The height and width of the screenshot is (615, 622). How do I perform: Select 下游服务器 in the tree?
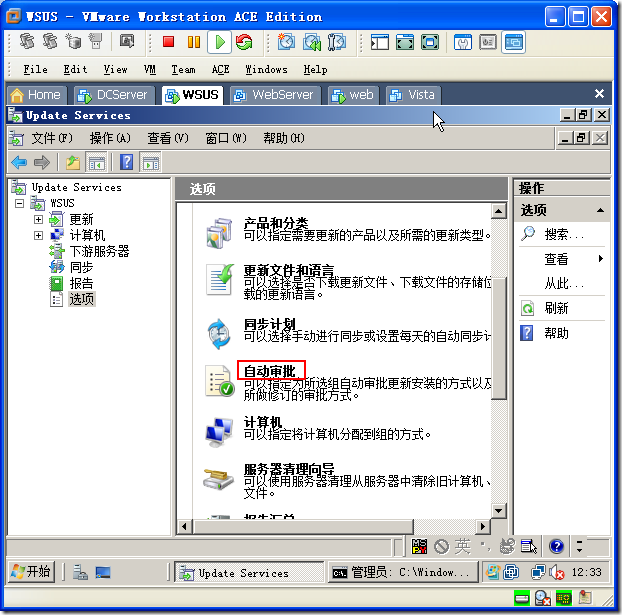pyautogui.click(x=100, y=251)
